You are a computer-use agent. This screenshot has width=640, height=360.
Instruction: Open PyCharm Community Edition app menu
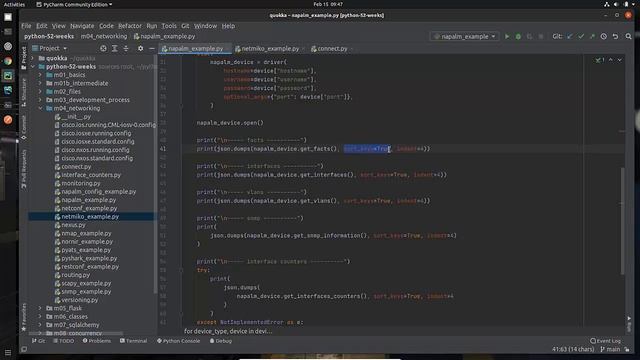(74, 4)
